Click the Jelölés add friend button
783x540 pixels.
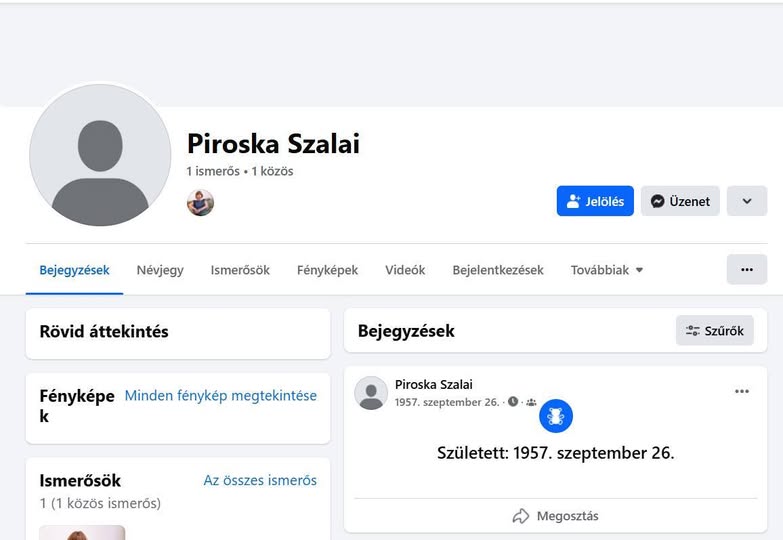click(x=595, y=201)
